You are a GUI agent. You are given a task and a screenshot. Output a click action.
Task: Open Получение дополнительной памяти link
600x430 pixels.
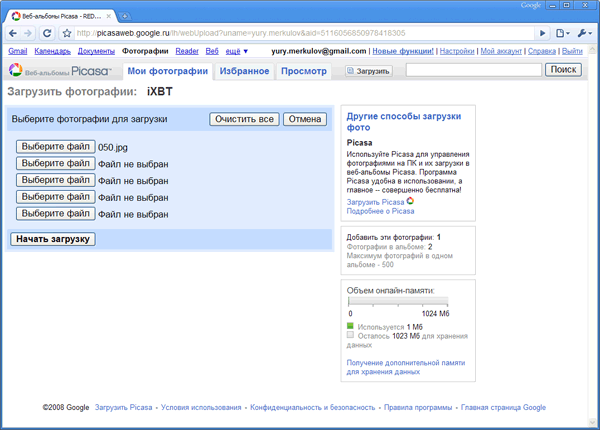tap(406, 367)
